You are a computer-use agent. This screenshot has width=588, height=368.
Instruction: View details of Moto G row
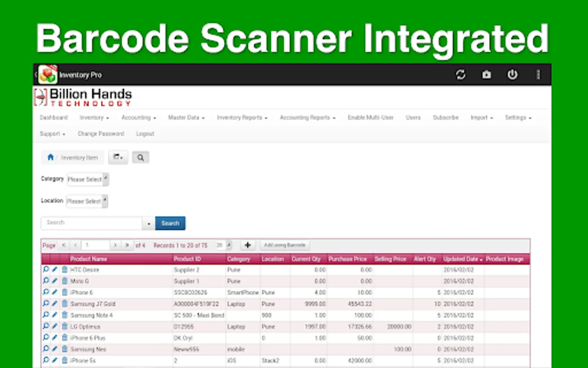tap(46, 281)
